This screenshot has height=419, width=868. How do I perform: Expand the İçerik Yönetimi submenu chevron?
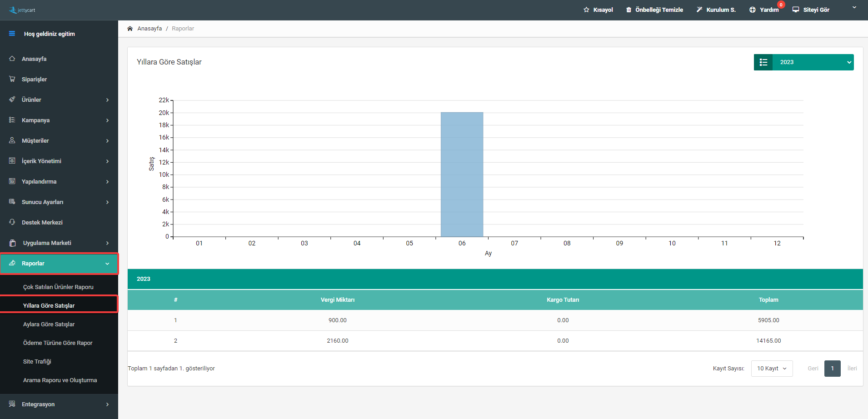coord(108,161)
